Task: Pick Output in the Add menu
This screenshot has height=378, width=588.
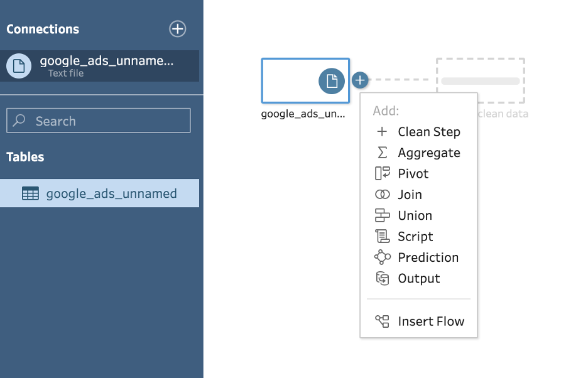Action: pos(418,278)
